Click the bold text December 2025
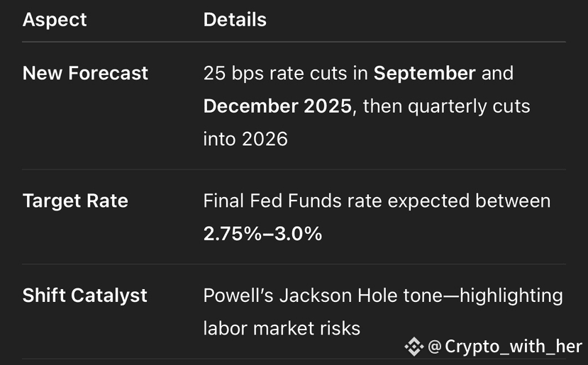Screen dimensions: 588x365 [x=277, y=106]
